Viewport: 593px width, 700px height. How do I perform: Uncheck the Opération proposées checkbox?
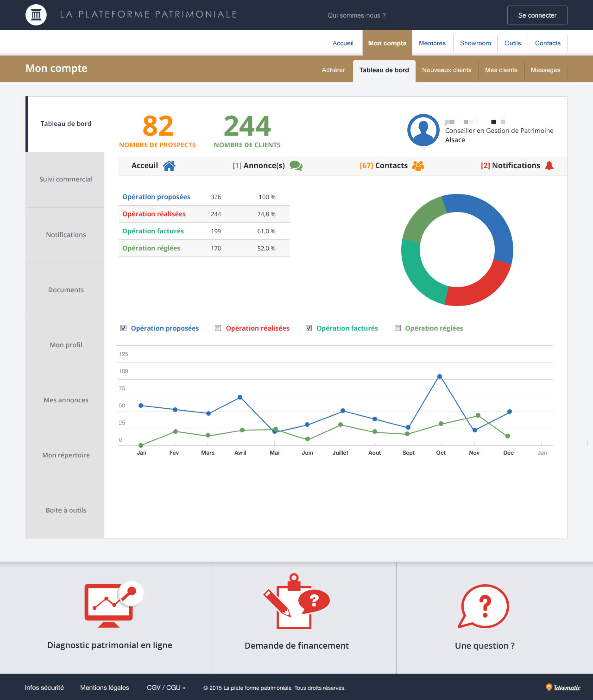[x=123, y=328]
